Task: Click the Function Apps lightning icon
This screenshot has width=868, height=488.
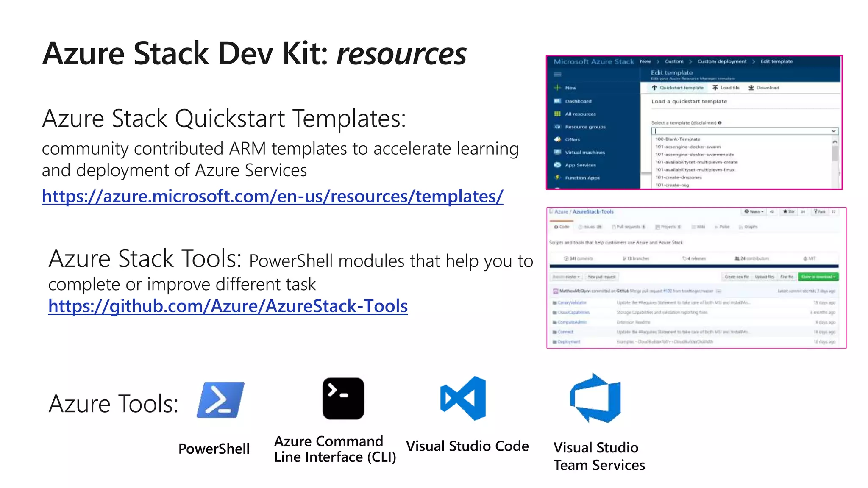Action: point(557,177)
